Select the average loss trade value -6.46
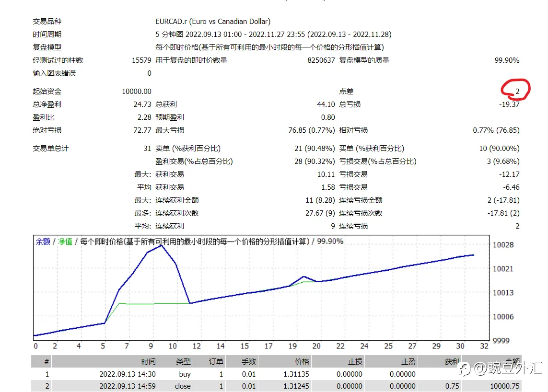548x392 pixels. (511, 187)
